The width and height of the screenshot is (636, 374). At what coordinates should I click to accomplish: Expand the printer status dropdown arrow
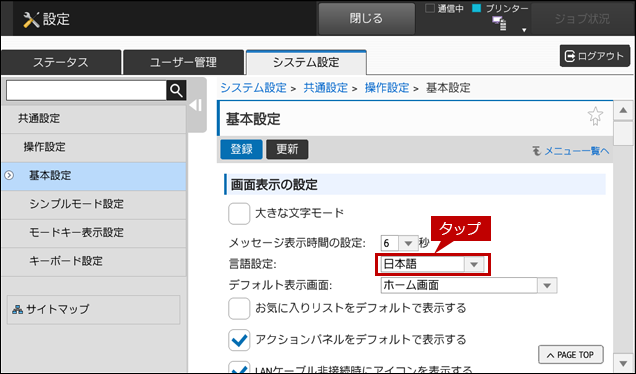coord(524,30)
